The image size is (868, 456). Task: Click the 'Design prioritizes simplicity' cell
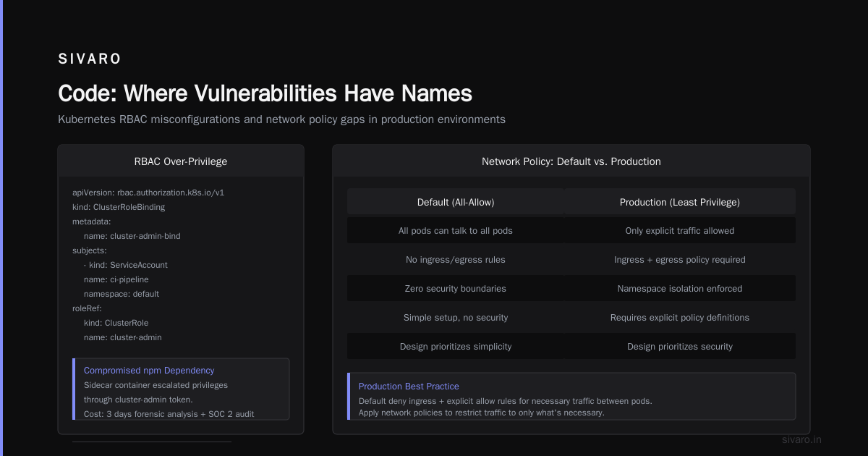coord(456,347)
